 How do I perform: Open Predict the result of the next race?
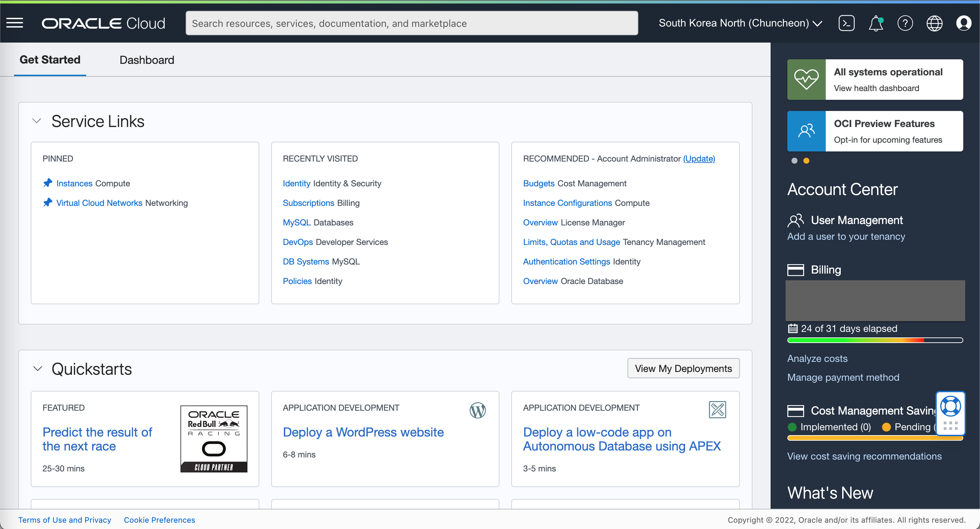click(x=97, y=439)
